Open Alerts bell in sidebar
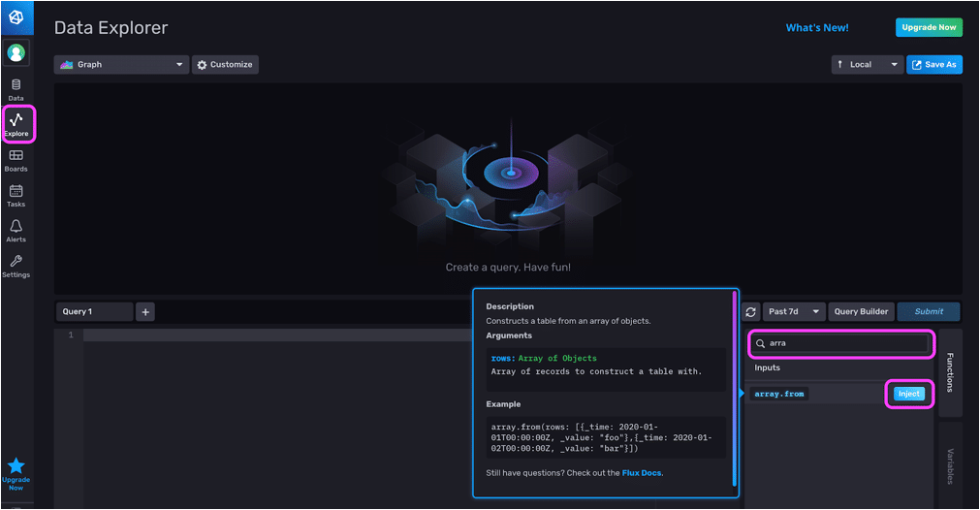Screen dimensions: 980x510 (16, 231)
